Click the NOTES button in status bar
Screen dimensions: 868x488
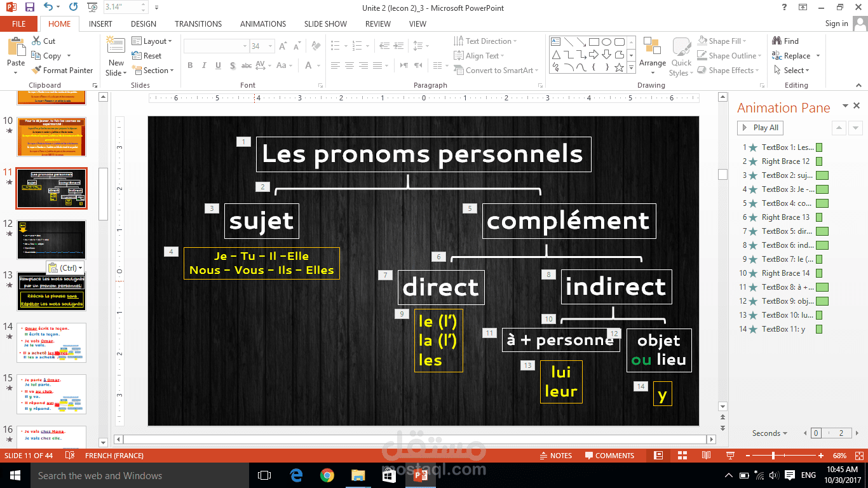[x=555, y=456]
